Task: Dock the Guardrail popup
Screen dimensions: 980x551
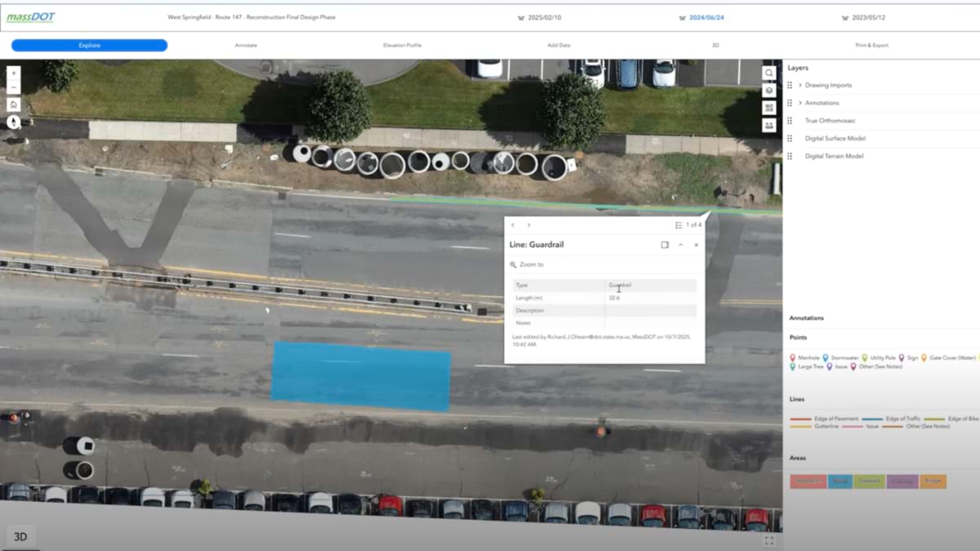Action: (665, 245)
